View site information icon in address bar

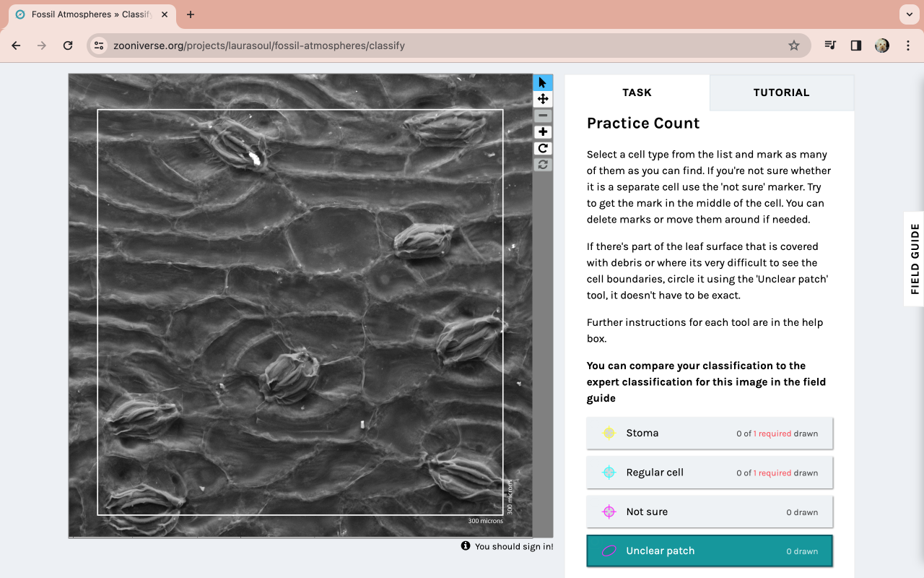(x=100, y=46)
